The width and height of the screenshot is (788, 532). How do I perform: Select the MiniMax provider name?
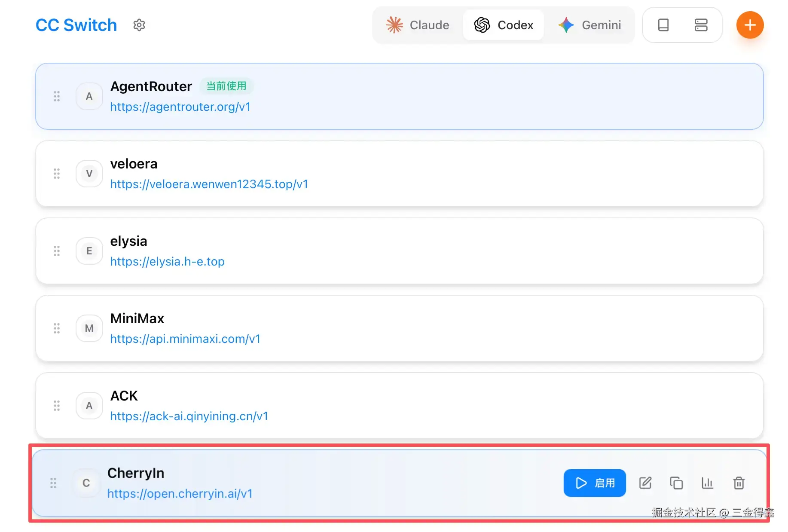(137, 318)
